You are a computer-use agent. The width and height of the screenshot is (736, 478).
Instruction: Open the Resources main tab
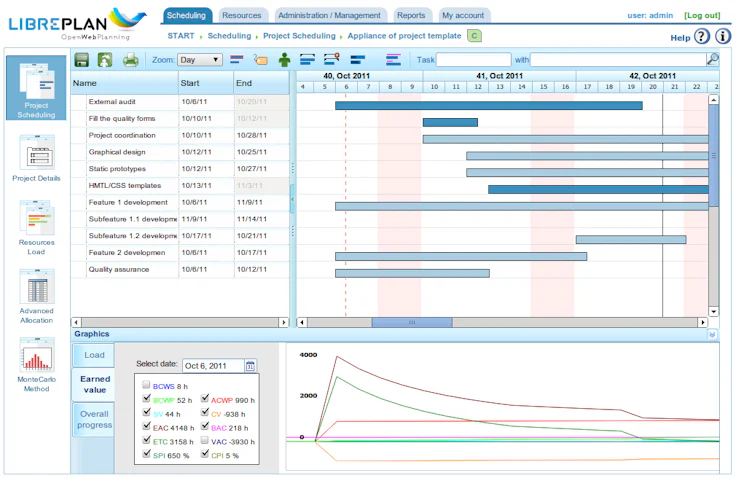[x=242, y=15]
